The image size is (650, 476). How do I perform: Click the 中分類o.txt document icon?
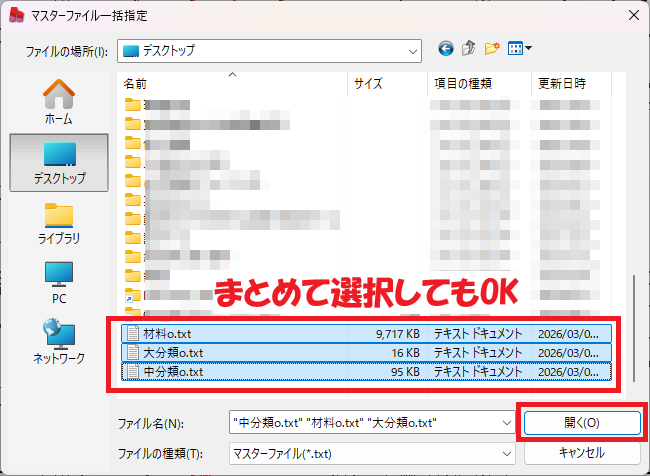[133, 372]
